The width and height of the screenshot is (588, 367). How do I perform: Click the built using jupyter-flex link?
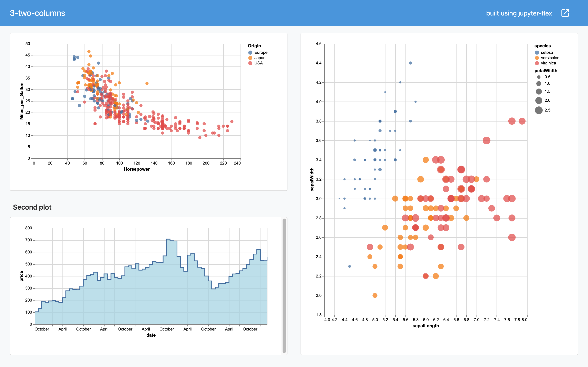[x=519, y=13]
